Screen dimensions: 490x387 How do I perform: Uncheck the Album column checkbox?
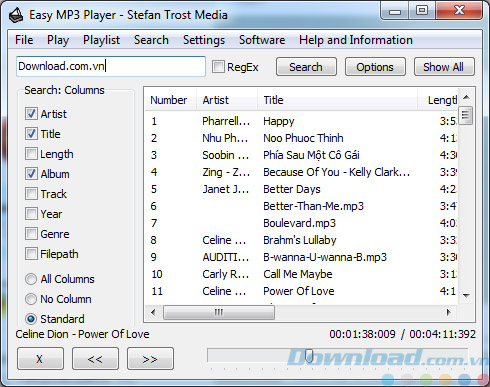pyautogui.click(x=31, y=174)
